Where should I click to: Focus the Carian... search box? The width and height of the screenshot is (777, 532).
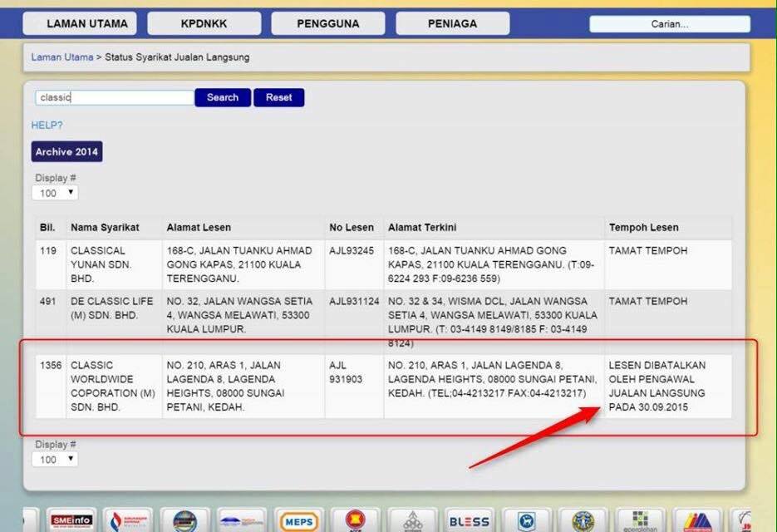[670, 24]
